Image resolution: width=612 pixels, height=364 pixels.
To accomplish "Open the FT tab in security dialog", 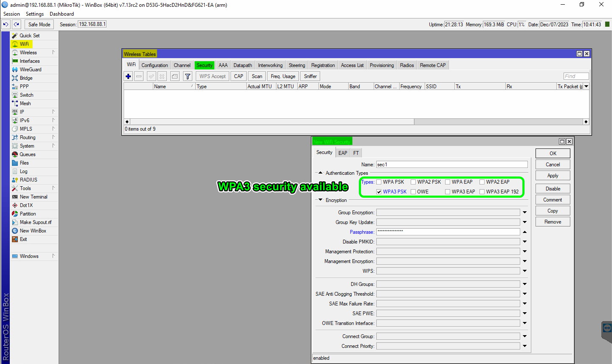I will (x=356, y=153).
